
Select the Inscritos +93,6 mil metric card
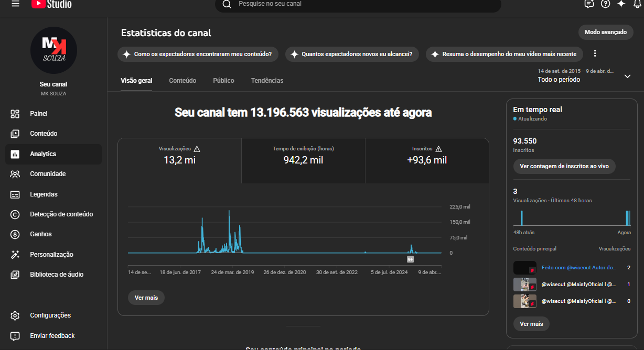tap(427, 160)
